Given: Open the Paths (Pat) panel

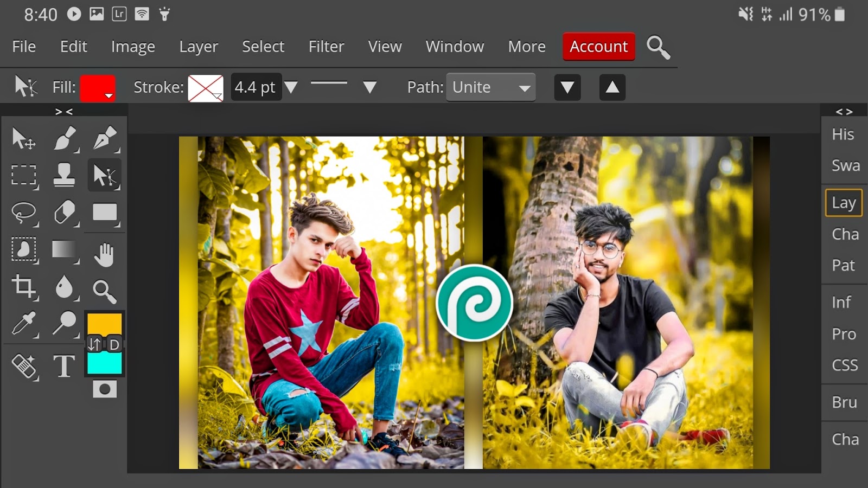Looking at the screenshot, I should point(844,266).
